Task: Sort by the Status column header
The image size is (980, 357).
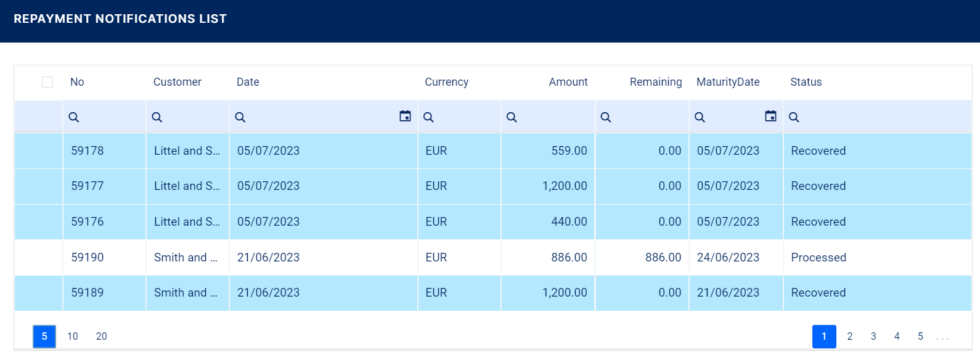Action: tap(806, 82)
